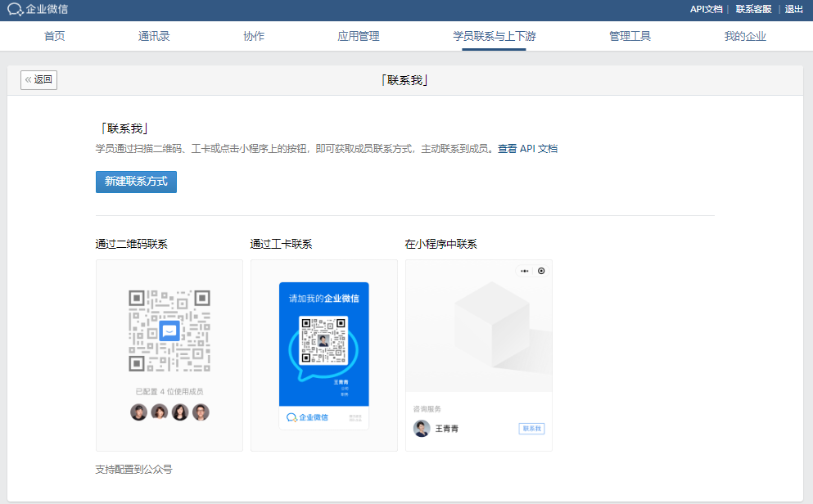The width and height of the screenshot is (813, 504).
Task: Open the API文档 link in the header
Action: (x=707, y=9)
